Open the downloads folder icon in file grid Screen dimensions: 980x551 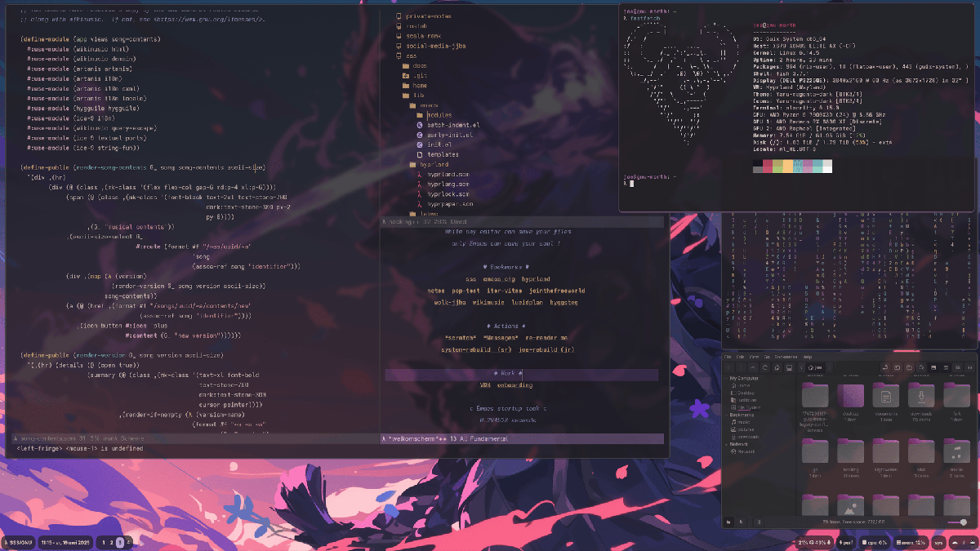click(921, 398)
